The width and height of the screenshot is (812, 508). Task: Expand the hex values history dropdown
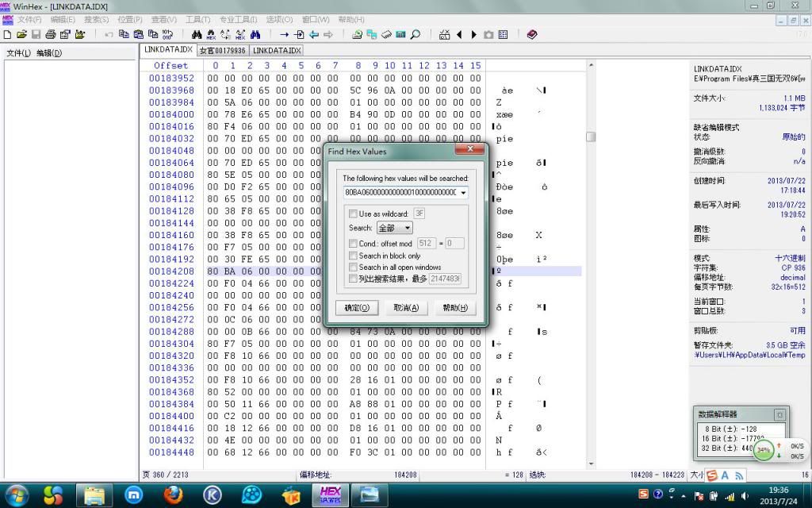pyautogui.click(x=463, y=192)
